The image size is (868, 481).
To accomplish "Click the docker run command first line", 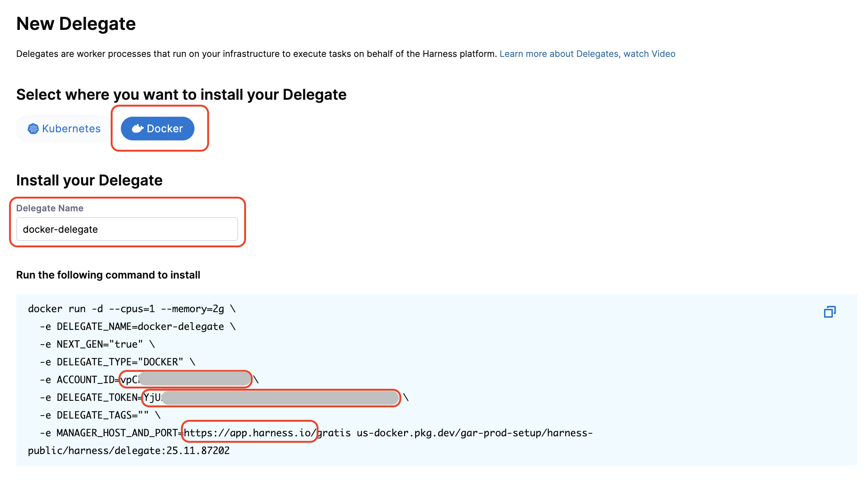I will tap(132, 309).
